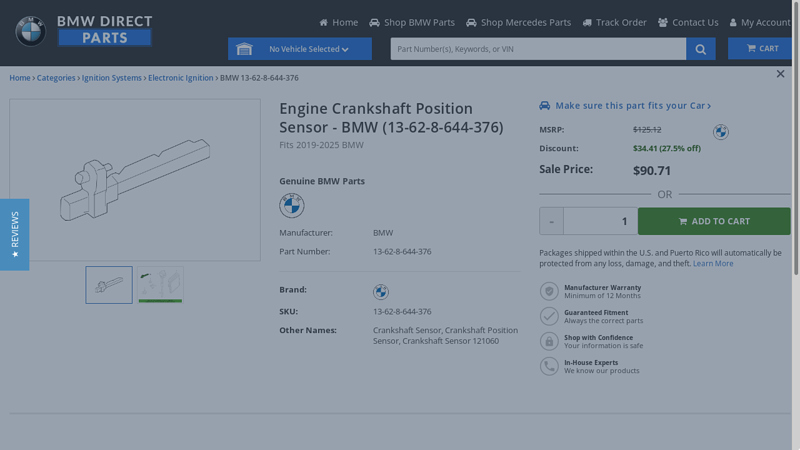800x450 pixels.
Task: Close the overlay with the X icon
Action: pos(780,74)
